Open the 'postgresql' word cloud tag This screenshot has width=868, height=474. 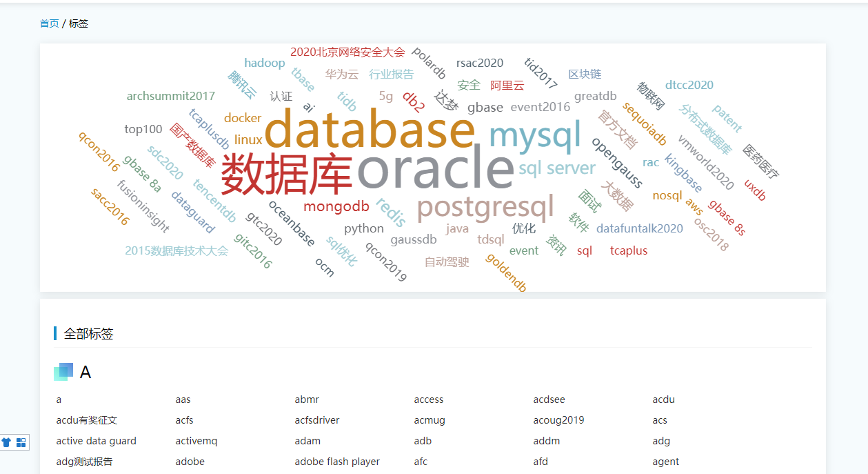coord(485,207)
